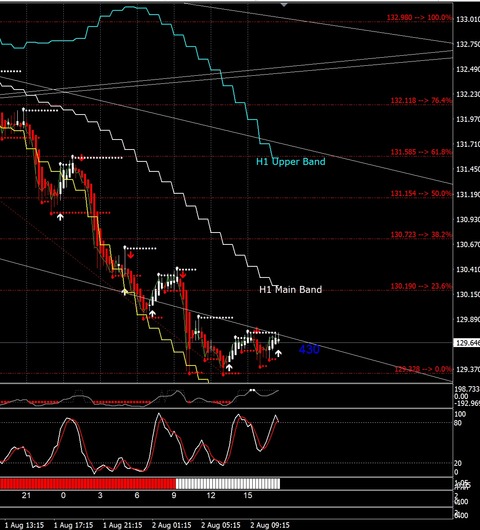Viewport: 480px width, 530px height.
Task: Click the hour label 3 below the histogram
Action: (100, 496)
